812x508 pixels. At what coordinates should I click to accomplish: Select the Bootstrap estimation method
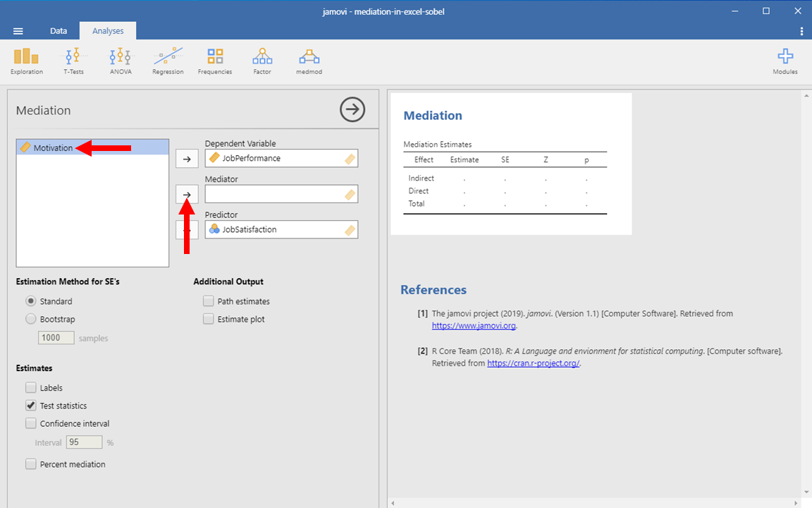pyautogui.click(x=31, y=319)
